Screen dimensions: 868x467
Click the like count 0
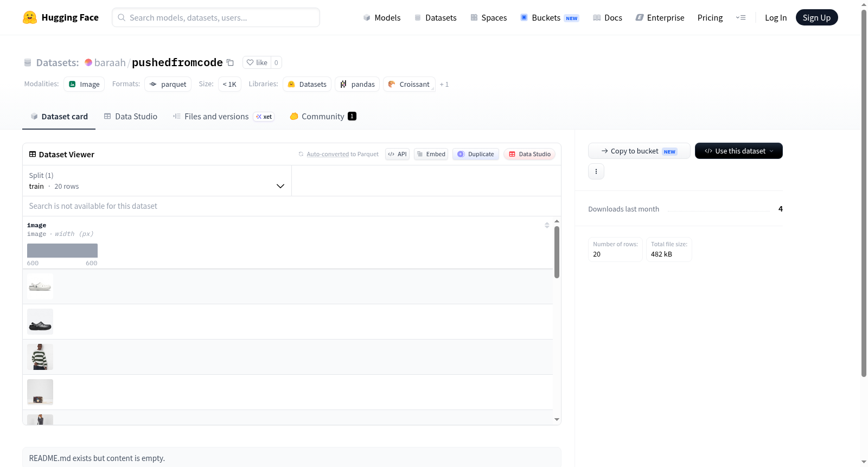pos(276,62)
